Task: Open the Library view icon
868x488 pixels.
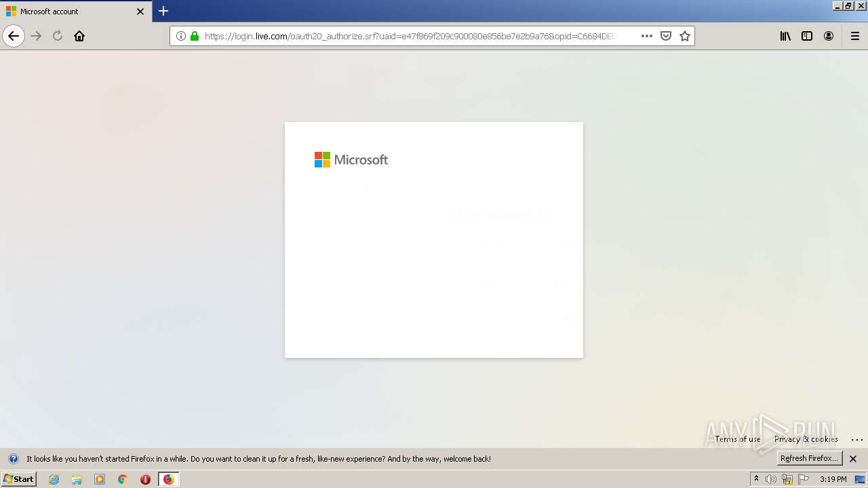Action: 785,36
